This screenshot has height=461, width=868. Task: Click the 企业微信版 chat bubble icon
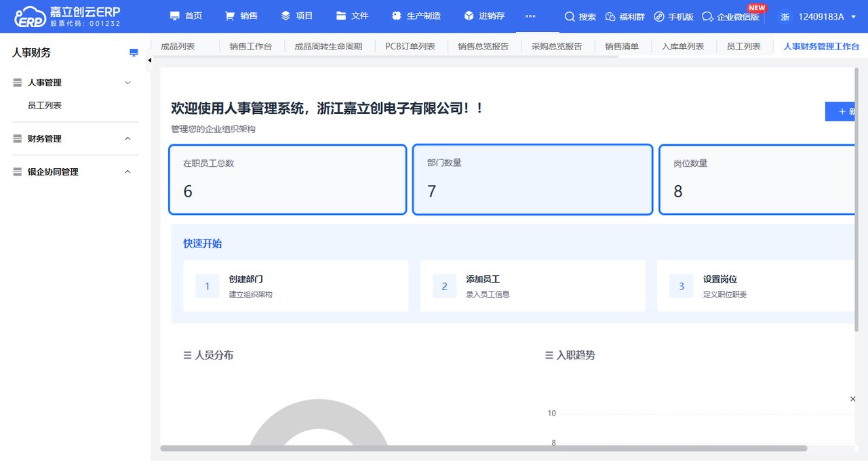click(708, 16)
